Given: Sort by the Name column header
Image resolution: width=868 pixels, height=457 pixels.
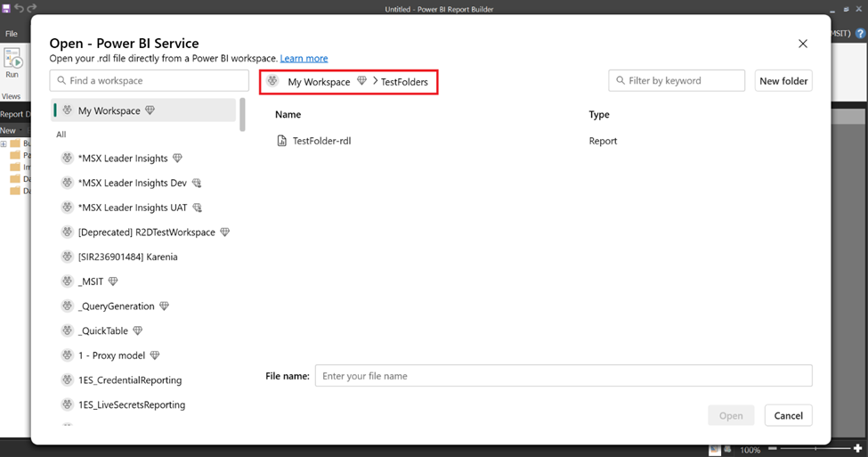Looking at the screenshot, I should [x=288, y=114].
